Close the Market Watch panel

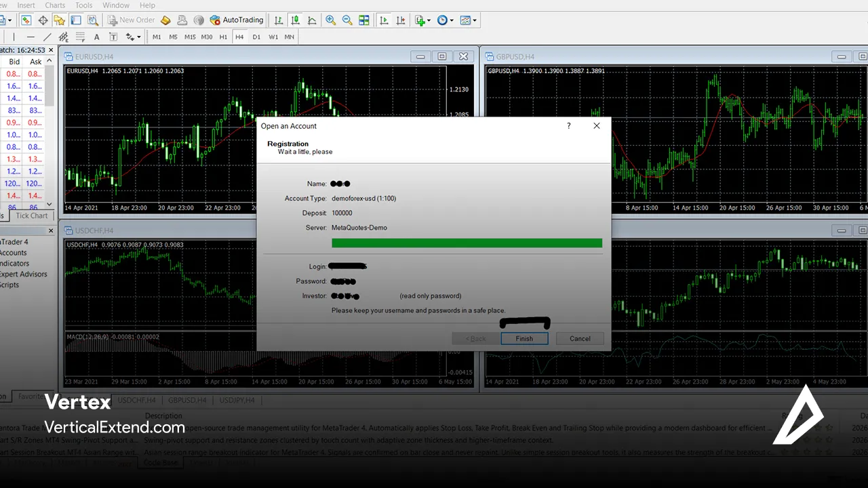click(x=50, y=50)
